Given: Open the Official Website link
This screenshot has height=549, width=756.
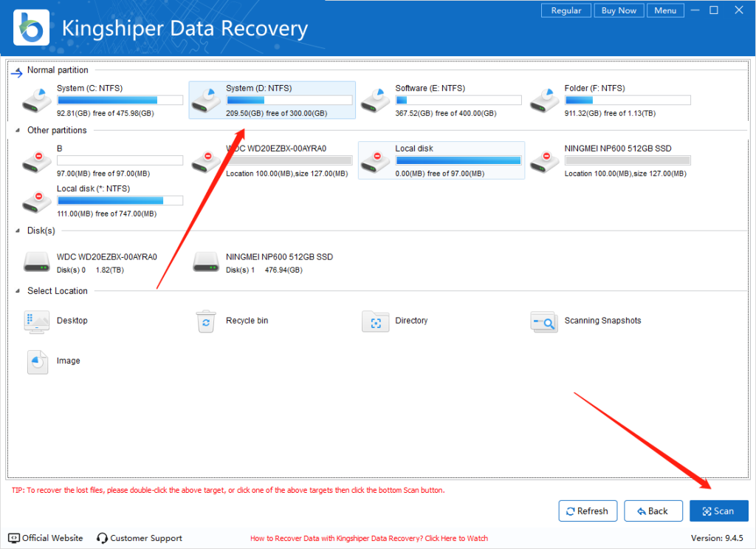Looking at the screenshot, I should tap(52, 538).
